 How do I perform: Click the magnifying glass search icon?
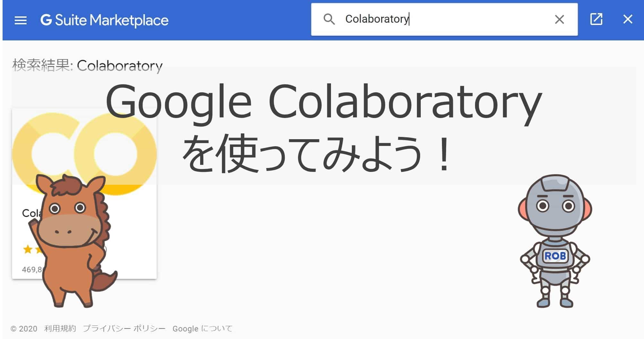coord(329,20)
